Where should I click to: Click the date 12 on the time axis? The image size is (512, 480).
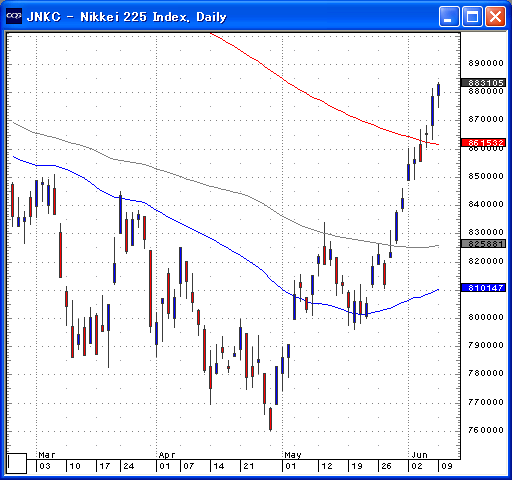point(327,466)
